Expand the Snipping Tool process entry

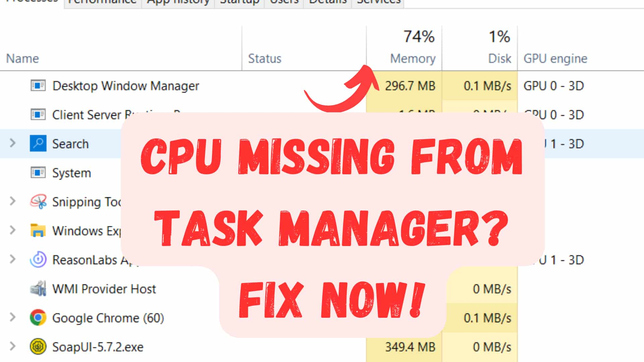[x=12, y=201]
